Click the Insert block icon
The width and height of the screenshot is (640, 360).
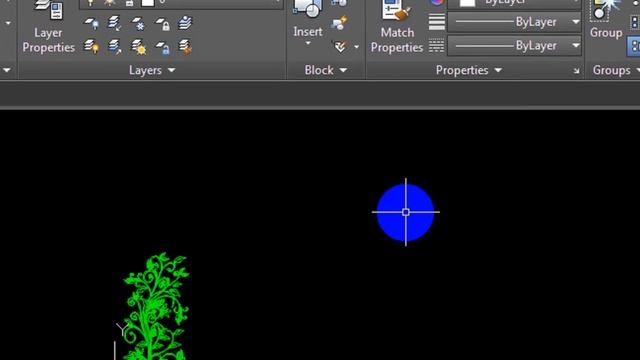[308, 9]
